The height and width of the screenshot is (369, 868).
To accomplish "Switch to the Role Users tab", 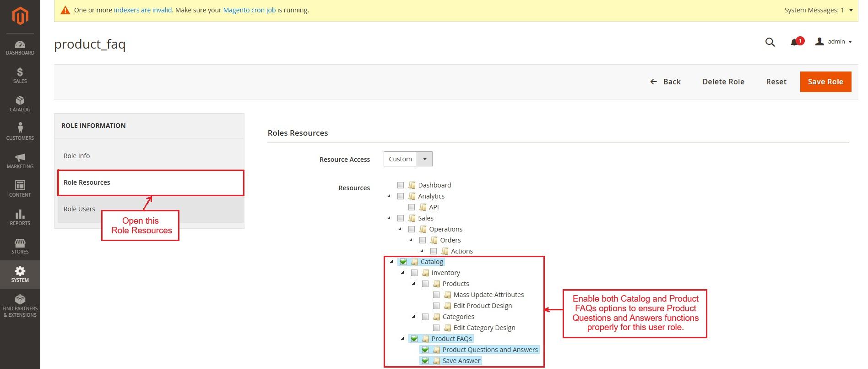I will coord(80,209).
